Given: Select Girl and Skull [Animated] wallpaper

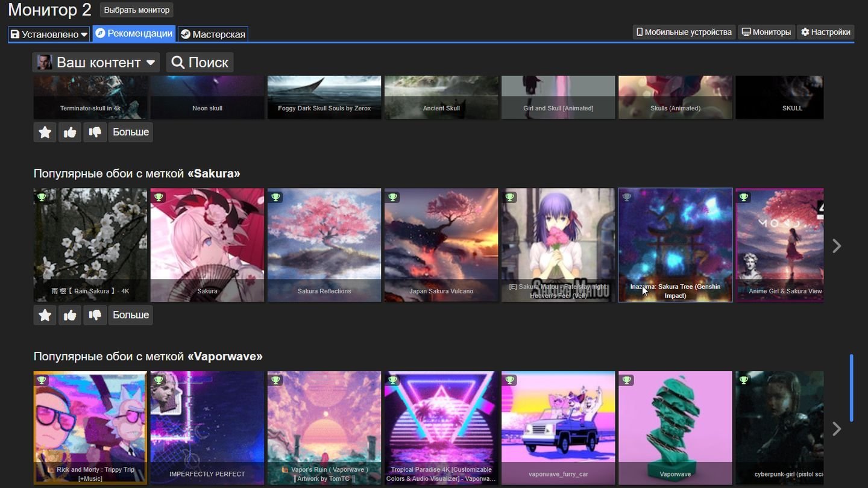Looking at the screenshot, I should tap(558, 97).
